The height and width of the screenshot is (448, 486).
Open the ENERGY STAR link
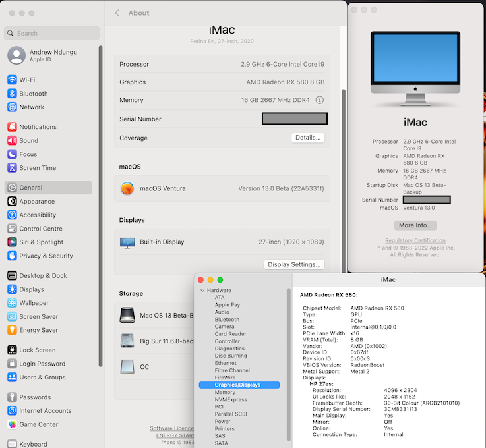[x=175, y=435]
